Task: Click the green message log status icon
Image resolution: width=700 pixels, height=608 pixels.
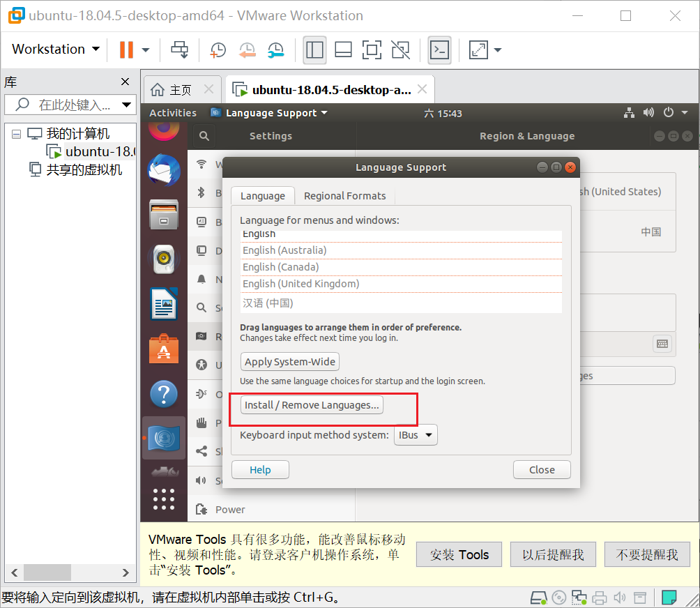Action: pos(669,598)
